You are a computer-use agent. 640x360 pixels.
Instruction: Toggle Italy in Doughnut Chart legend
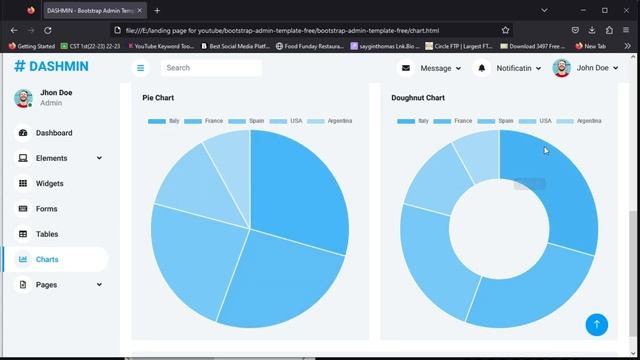(413, 121)
